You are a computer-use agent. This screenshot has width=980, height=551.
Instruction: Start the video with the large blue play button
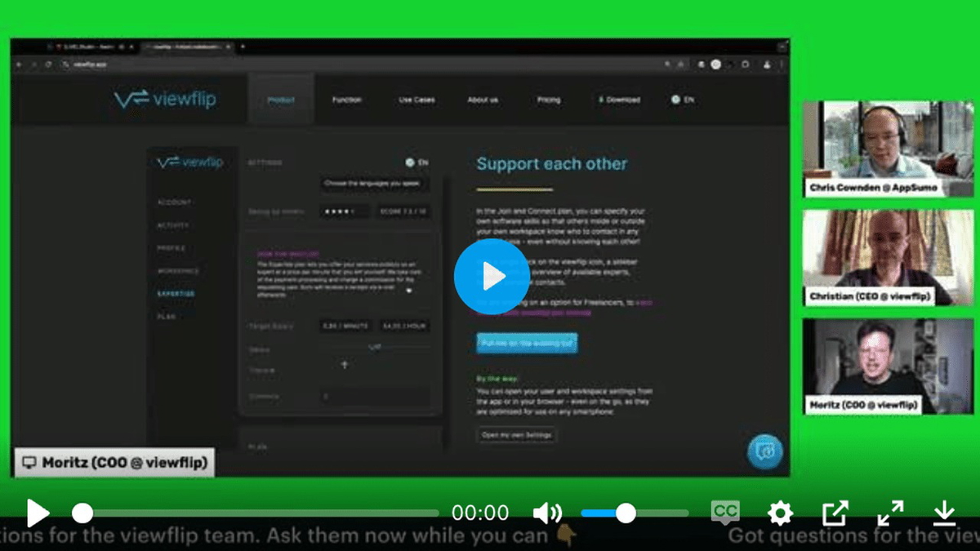pyautogui.click(x=491, y=277)
